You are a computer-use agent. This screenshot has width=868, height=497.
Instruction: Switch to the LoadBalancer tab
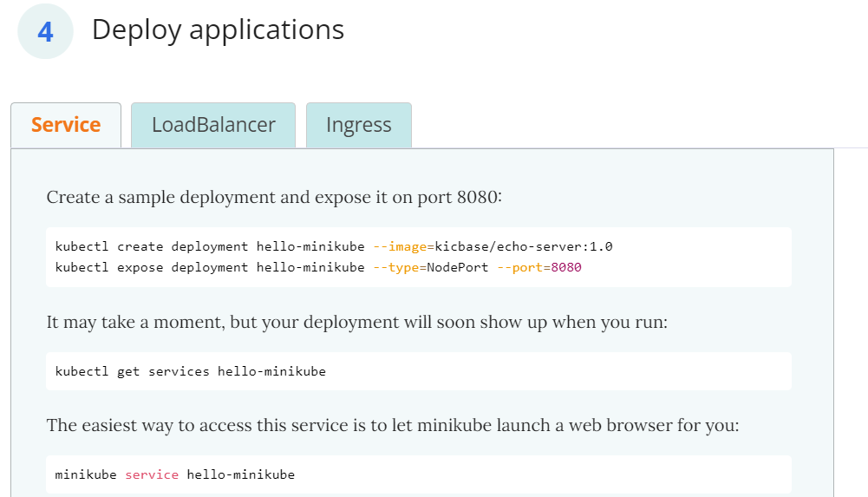click(x=213, y=125)
